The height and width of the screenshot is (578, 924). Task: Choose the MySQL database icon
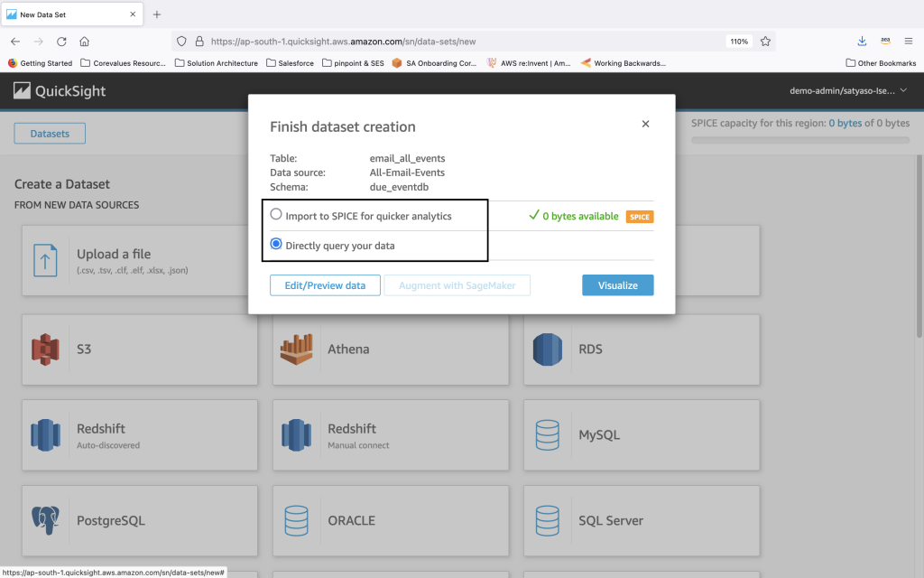[548, 435]
